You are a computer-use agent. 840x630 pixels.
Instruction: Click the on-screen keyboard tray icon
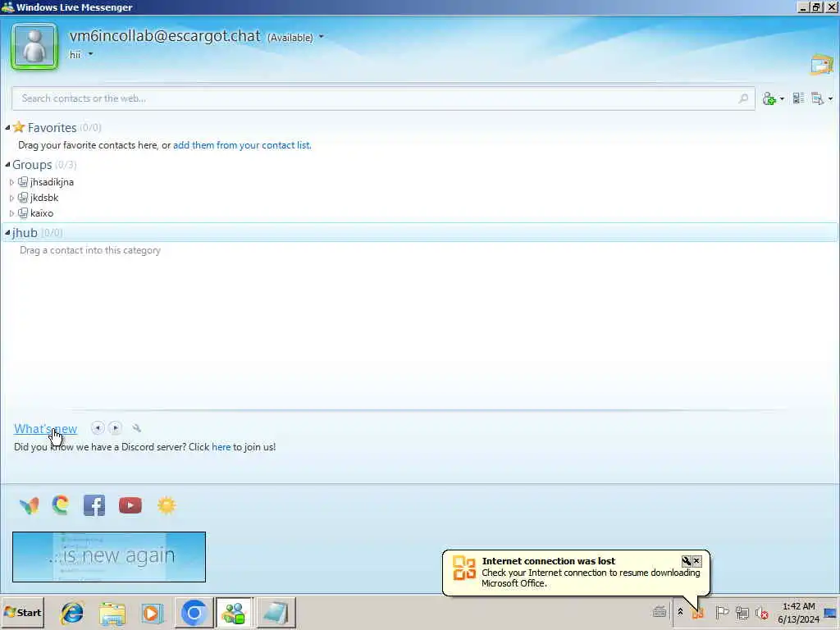pos(660,612)
